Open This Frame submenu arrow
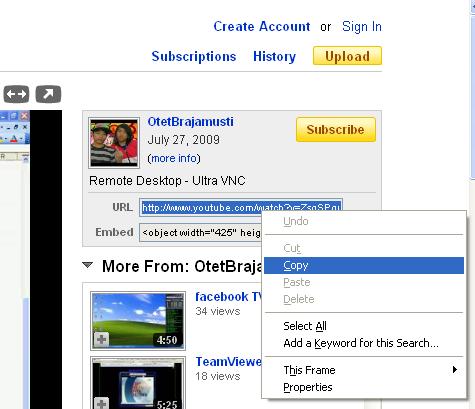The height and width of the screenshot is (409, 475). [455, 370]
